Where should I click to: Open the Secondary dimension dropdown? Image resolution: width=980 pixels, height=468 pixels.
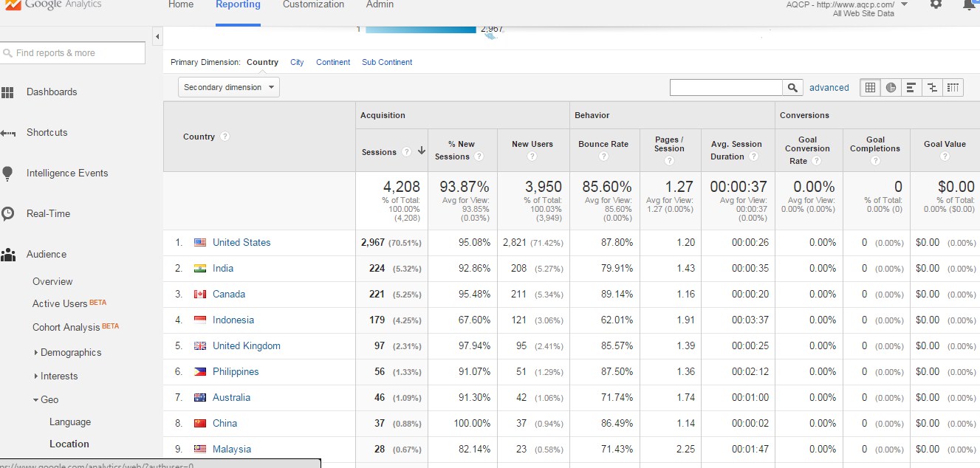tap(229, 87)
